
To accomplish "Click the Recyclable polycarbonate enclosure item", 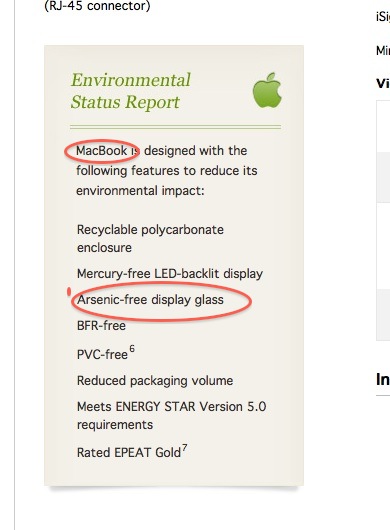I will pyautogui.click(x=150, y=239).
